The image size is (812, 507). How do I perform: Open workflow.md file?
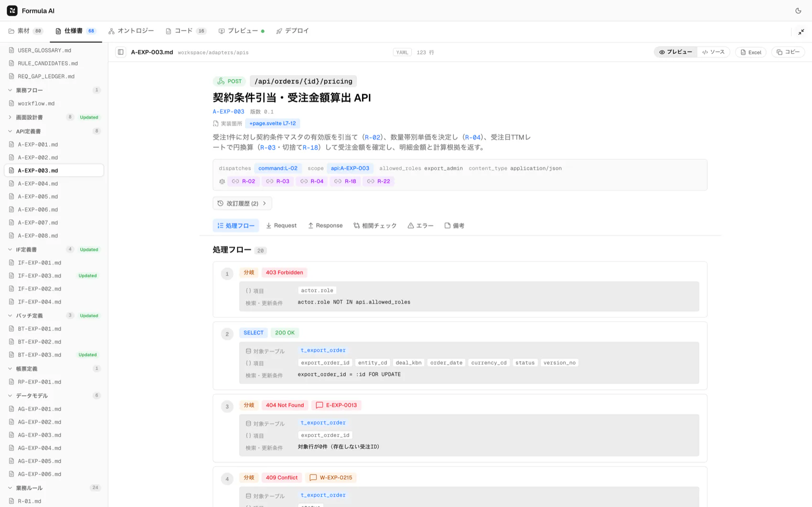click(x=54, y=104)
